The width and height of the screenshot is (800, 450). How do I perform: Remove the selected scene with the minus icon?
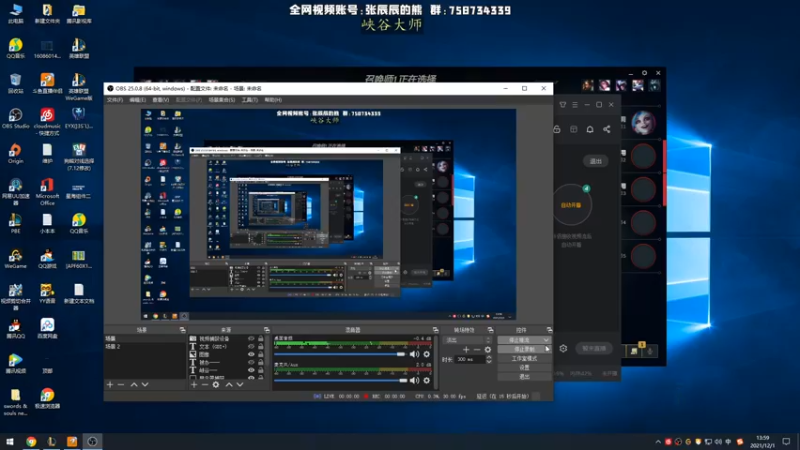[x=121, y=384]
